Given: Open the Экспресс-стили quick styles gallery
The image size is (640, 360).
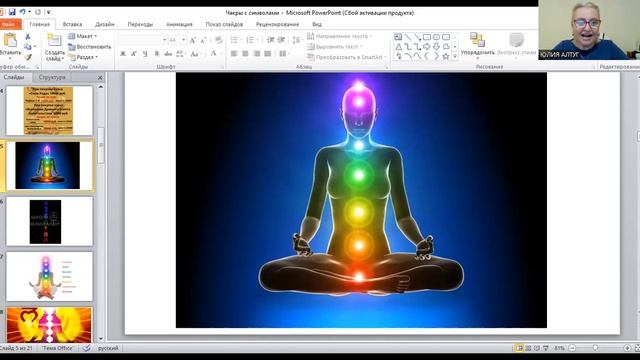Looking at the screenshot, I should click(x=516, y=45).
